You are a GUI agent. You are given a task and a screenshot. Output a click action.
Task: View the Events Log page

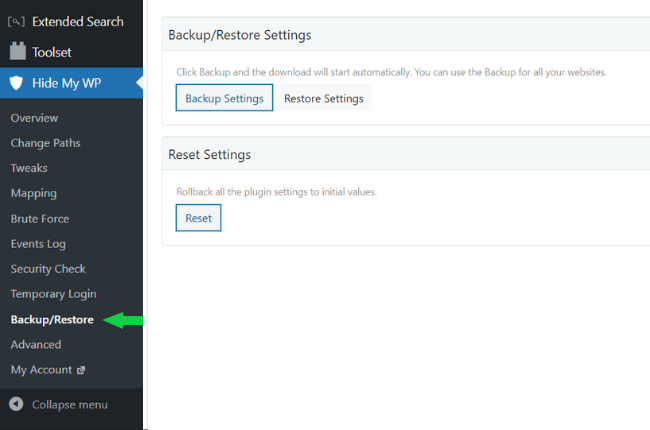click(38, 244)
